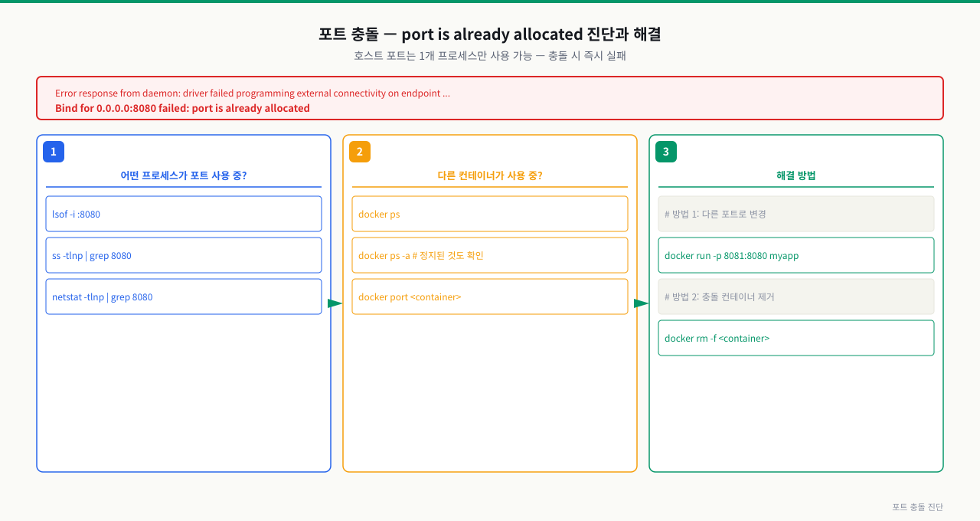The height and width of the screenshot is (521, 980).
Task: Click the comment '# 방법 1: 다른 포트로 변경'
Action: [x=796, y=214]
